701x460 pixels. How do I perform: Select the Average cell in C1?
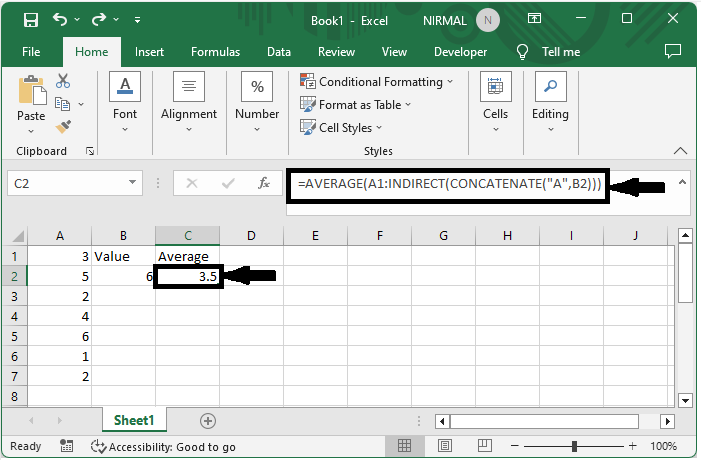[188, 257]
